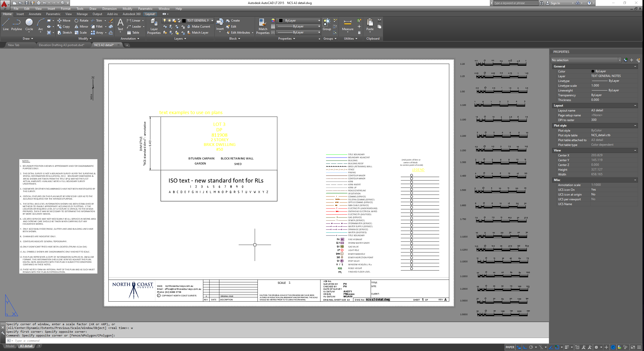The height and width of the screenshot is (351, 644).
Task: Collapse the Plot style properties section
Action: pos(635,126)
